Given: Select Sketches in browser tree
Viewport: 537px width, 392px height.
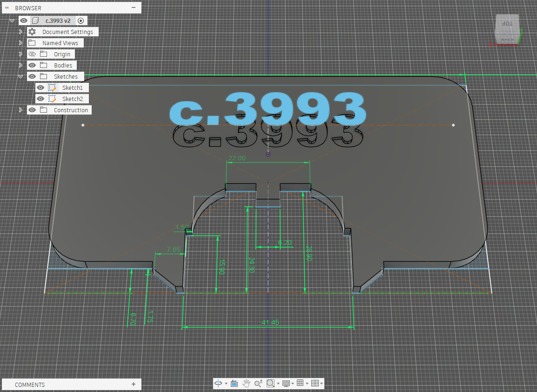Looking at the screenshot, I should 66,77.
